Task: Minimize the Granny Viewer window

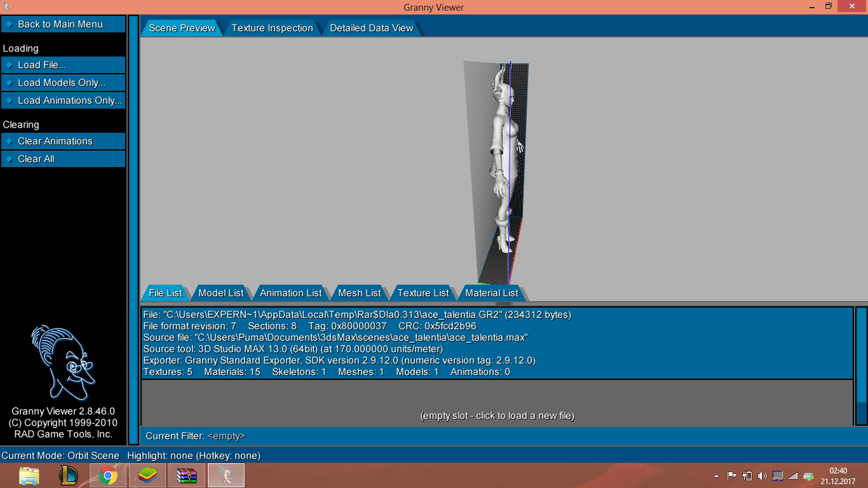Action: click(813, 6)
